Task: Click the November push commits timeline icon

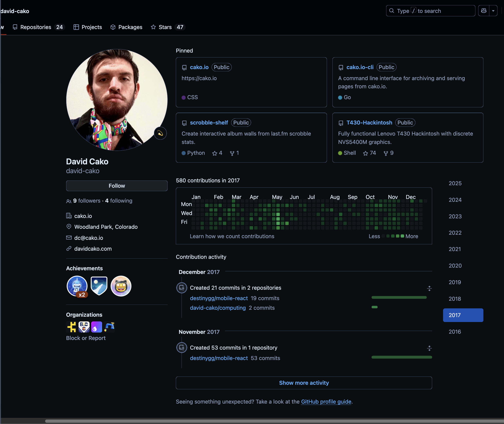Action: (182, 348)
